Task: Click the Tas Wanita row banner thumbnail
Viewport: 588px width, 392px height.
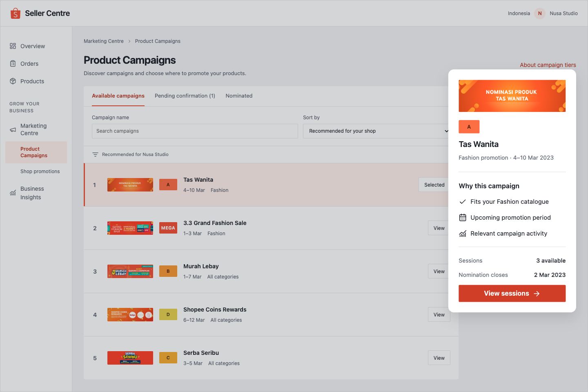Action: pos(130,185)
